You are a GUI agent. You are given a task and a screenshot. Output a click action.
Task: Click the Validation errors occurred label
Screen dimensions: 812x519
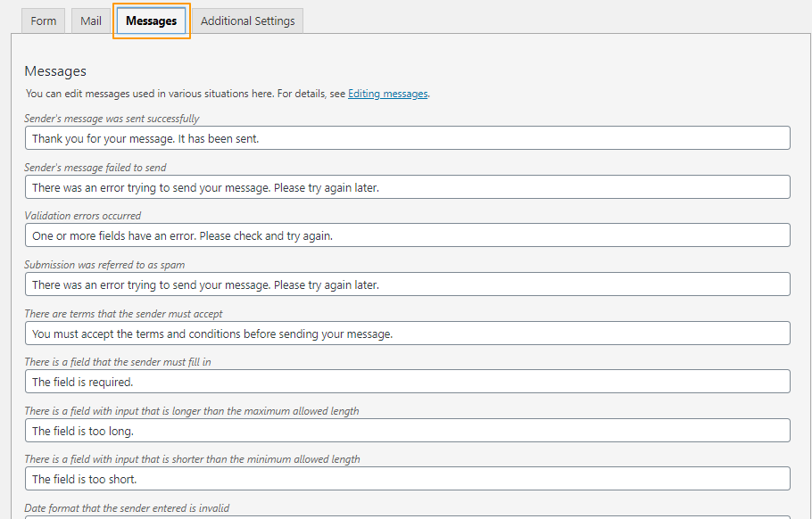80,215
